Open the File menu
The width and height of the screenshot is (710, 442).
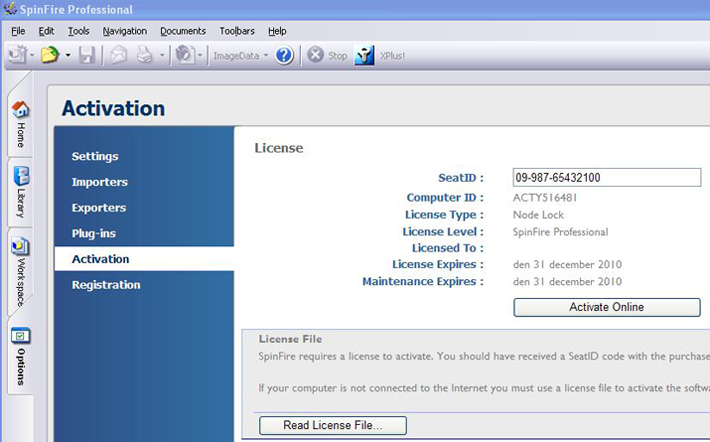pos(18,31)
